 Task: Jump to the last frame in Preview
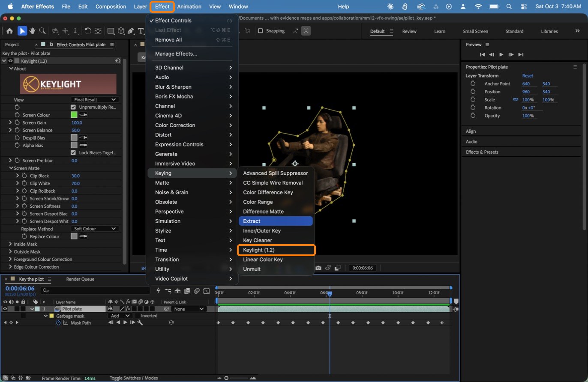pos(521,54)
